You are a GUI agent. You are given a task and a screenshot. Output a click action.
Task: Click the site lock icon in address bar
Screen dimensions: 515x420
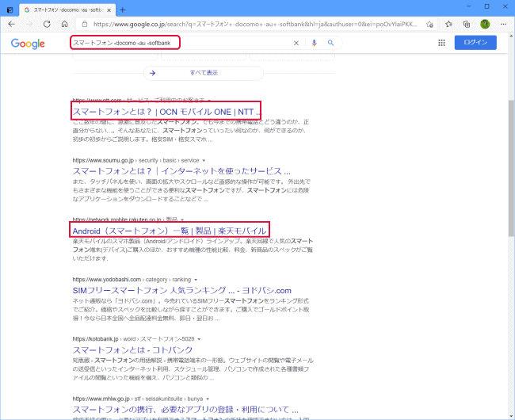coord(85,24)
